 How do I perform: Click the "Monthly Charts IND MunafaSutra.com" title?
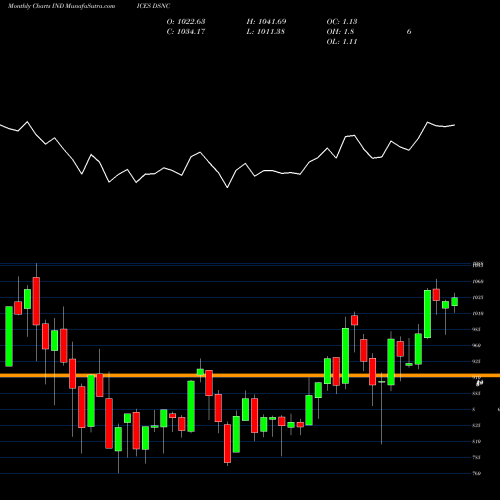pos(61,6)
